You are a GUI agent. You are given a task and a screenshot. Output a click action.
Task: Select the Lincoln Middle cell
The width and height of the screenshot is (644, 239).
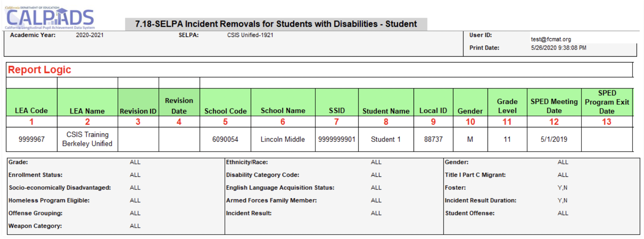tap(283, 139)
